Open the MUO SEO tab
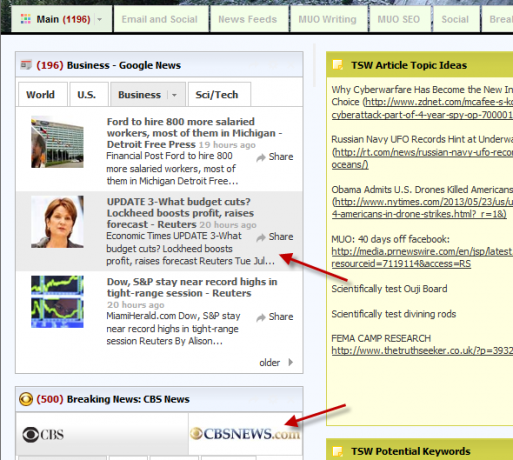Viewport: 513px width, 460px height. pyautogui.click(x=400, y=19)
